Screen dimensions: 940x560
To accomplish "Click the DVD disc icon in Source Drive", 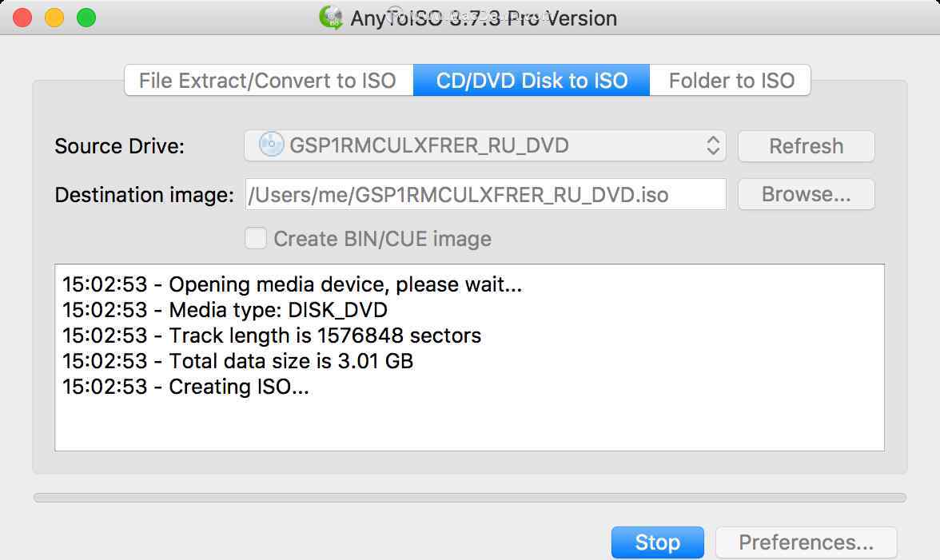I will [271, 145].
